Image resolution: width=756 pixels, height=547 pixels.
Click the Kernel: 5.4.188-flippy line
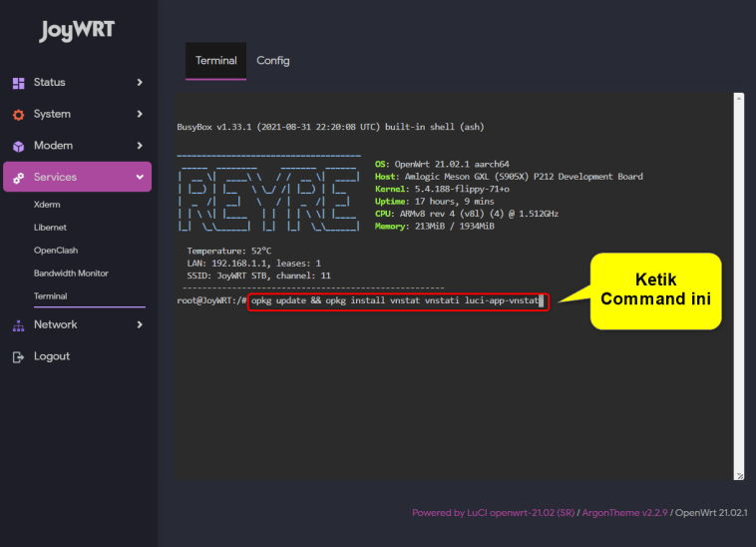[x=442, y=189]
